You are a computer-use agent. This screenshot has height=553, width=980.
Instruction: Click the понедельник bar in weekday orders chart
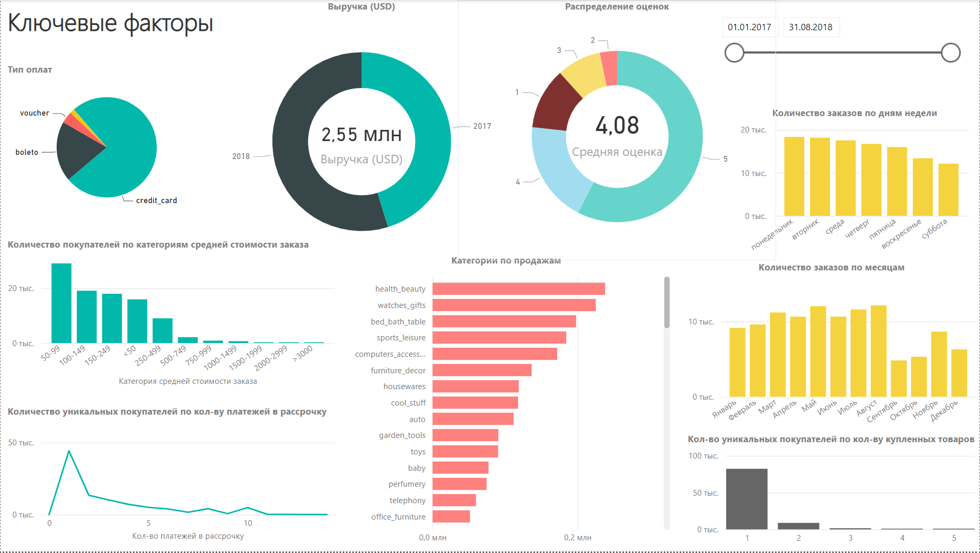tap(794, 175)
